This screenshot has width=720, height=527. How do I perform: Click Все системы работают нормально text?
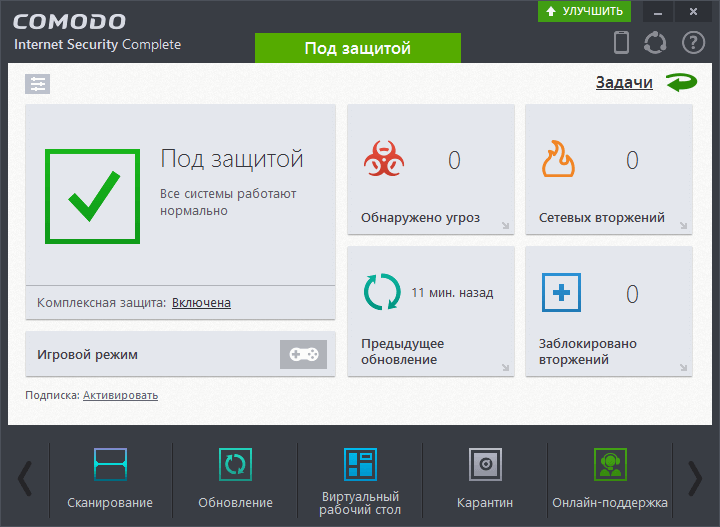(228, 202)
